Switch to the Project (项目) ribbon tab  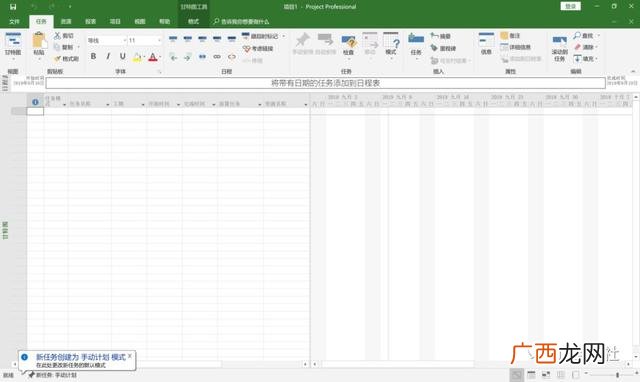click(x=116, y=21)
